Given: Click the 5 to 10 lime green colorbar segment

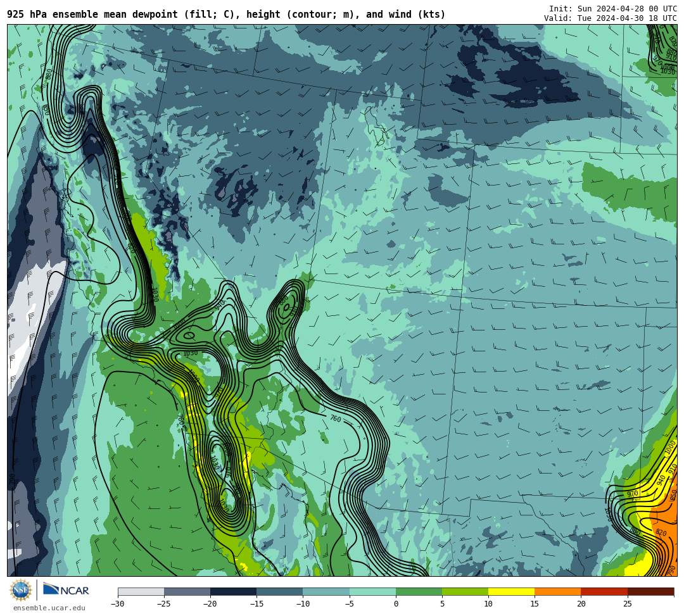Looking at the screenshot, I should point(465,591).
